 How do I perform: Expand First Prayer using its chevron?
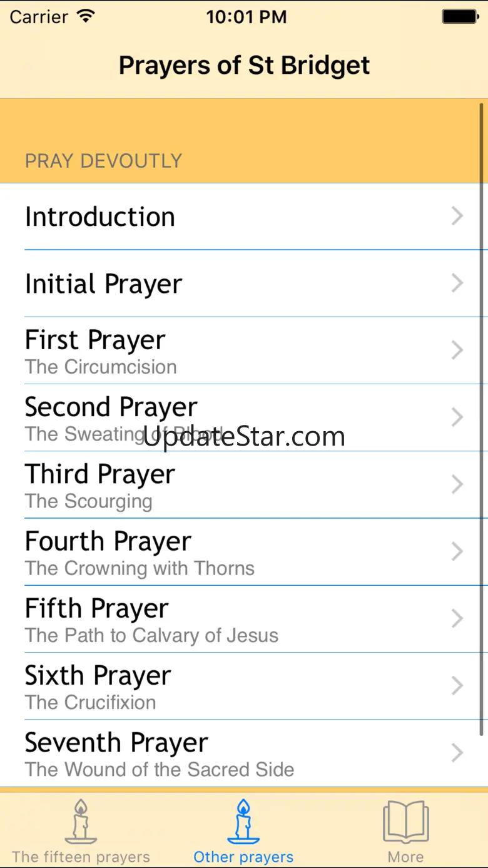point(457,350)
